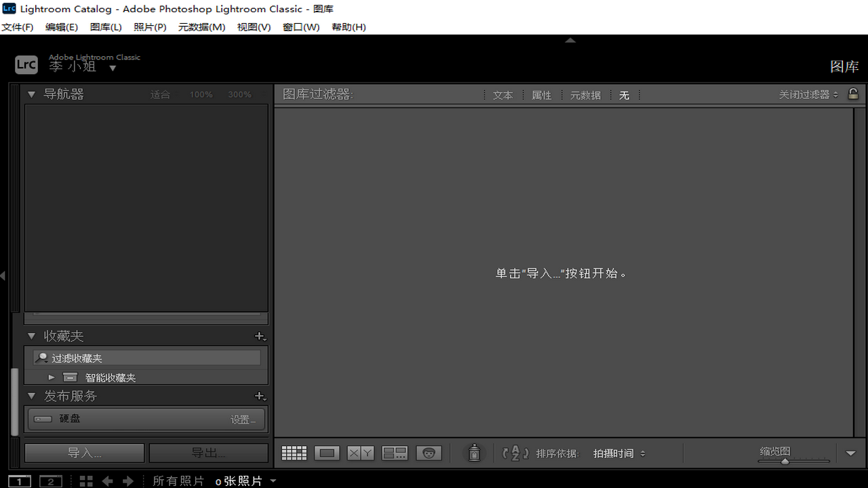Click the 导入 button
Screen dimensions: 868x488
[83, 452]
